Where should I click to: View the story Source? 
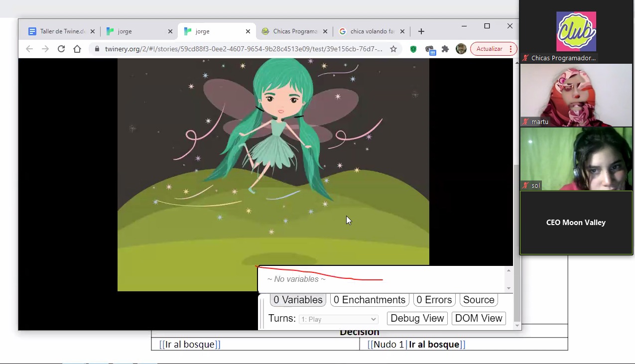click(479, 300)
